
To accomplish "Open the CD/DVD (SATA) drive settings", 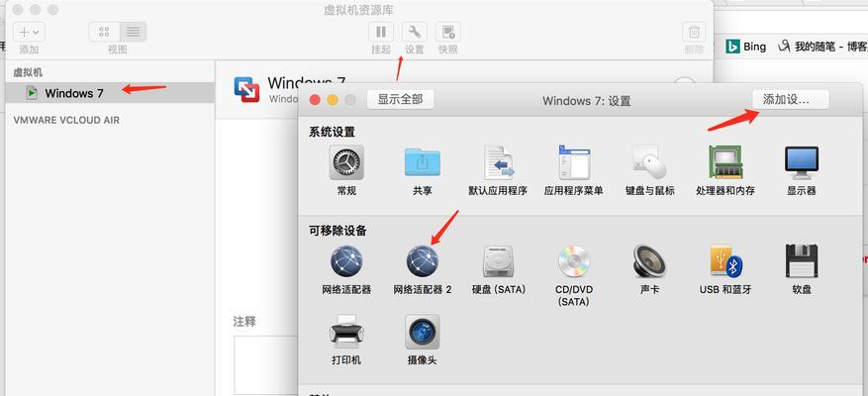I will (x=574, y=261).
